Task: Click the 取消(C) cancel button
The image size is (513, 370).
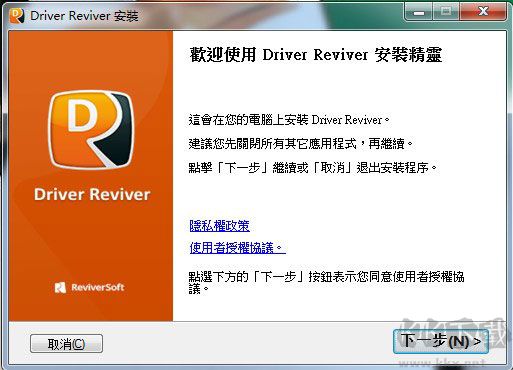Action: 66,344
